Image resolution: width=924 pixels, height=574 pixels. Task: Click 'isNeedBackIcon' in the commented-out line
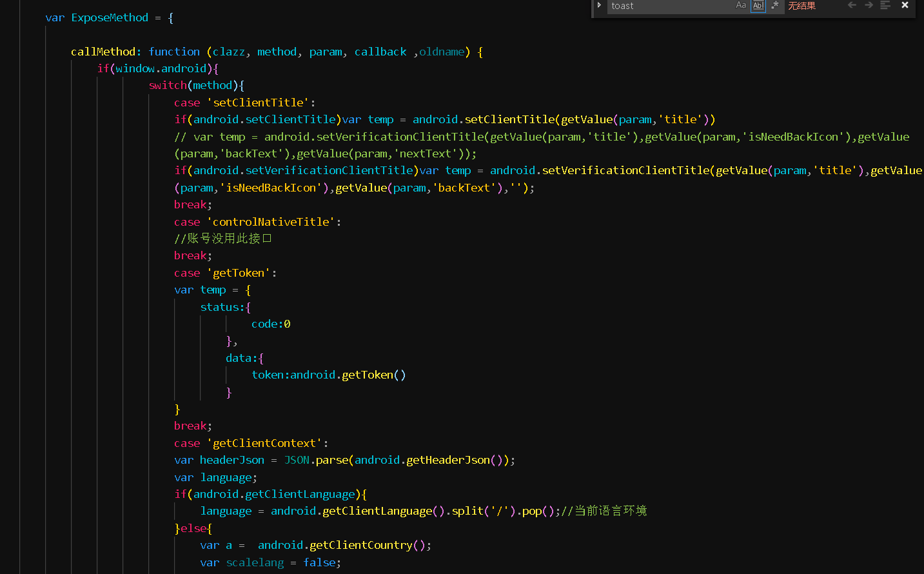pyautogui.click(x=793, y=137)
